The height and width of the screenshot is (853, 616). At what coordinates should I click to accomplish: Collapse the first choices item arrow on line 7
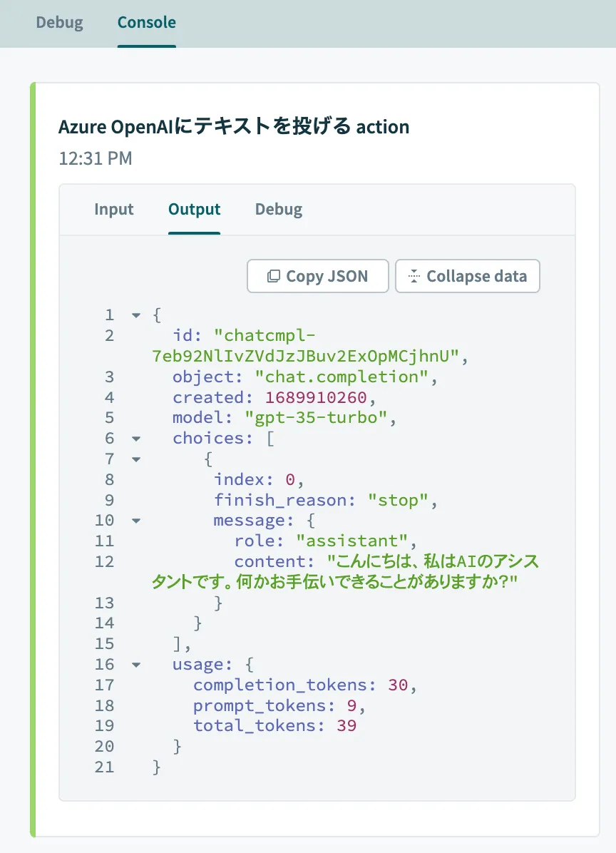(135, 459)
